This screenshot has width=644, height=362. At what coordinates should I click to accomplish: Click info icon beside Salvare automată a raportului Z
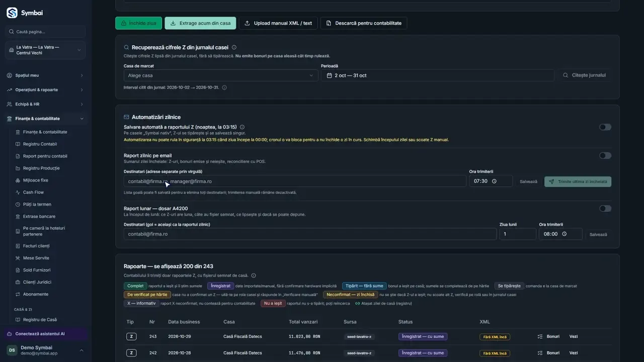[x=242, y=127]
